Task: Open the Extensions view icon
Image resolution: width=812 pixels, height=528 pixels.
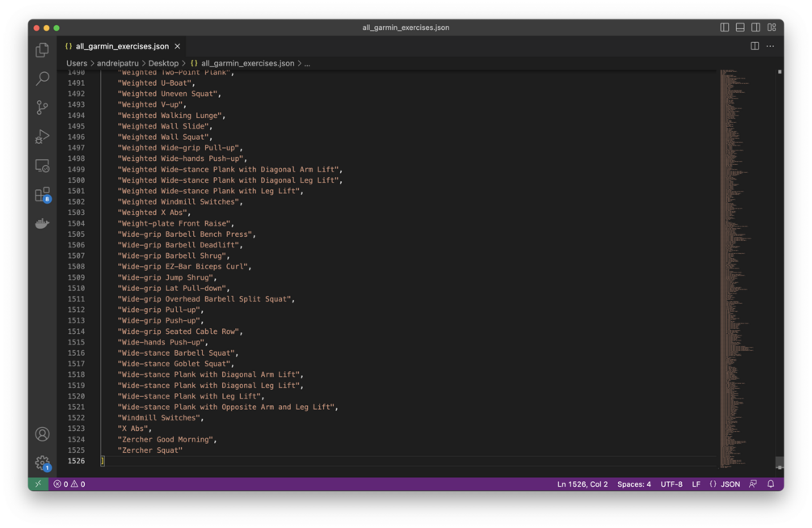Action: pos(42,195)
